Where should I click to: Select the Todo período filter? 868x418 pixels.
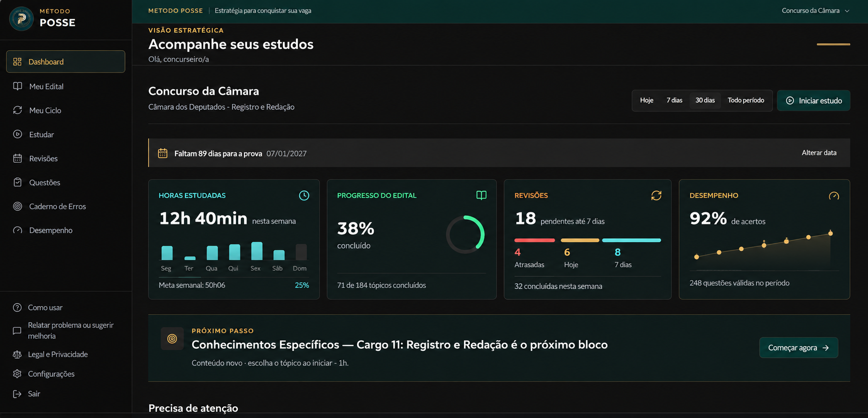(x=746, y=100)
